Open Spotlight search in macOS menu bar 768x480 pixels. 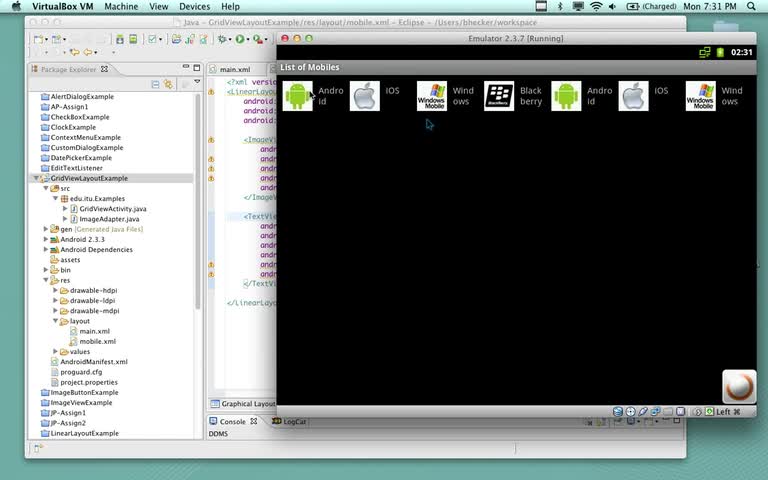[x=751, y=6]
